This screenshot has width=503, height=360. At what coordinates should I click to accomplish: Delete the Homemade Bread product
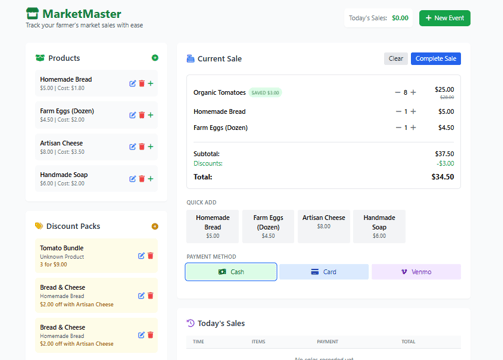tap(142, 83)
